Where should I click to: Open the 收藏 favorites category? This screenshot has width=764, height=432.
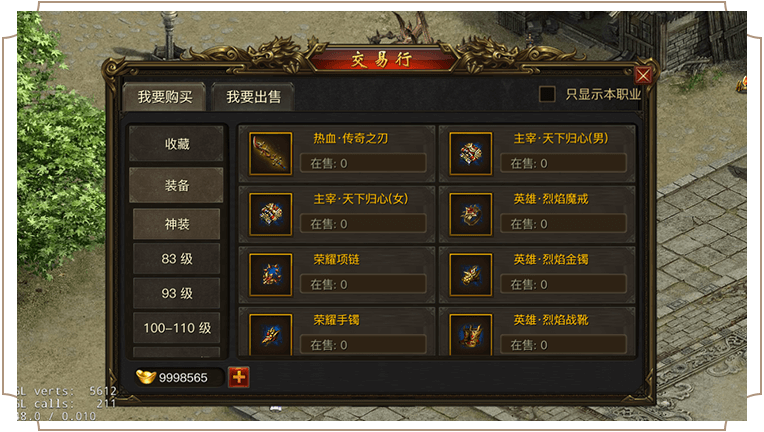coord(176,144)
